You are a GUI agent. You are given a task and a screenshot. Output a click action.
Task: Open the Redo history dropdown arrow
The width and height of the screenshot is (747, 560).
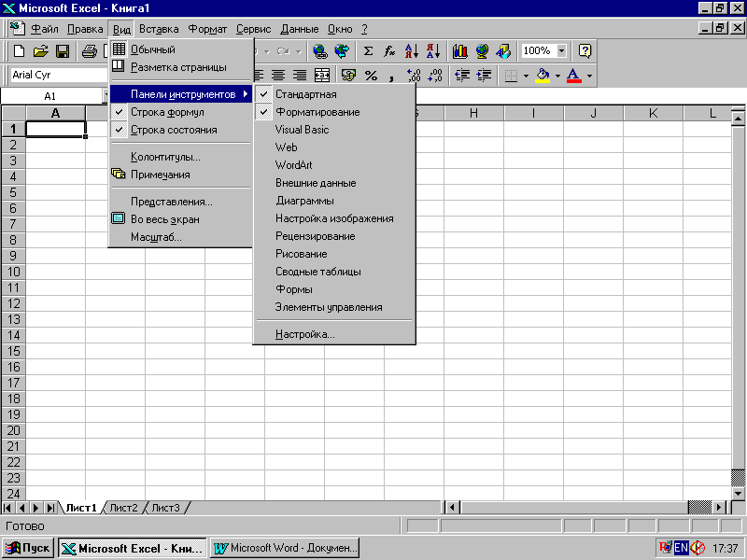pyautogui.click(x=298, y=51)
